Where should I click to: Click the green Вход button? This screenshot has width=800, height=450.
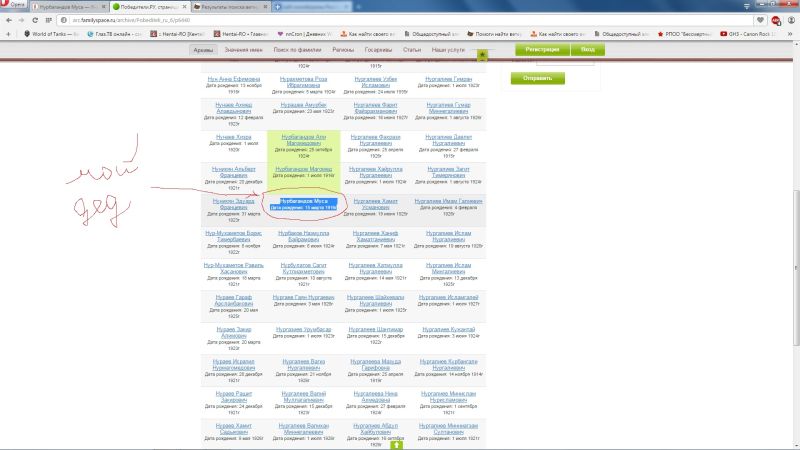[587, 49]
